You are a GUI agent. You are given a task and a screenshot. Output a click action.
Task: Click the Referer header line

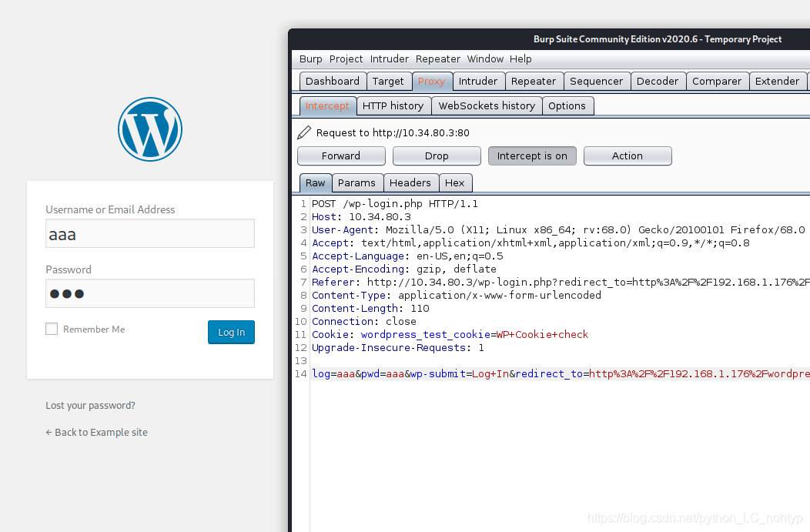561,282
